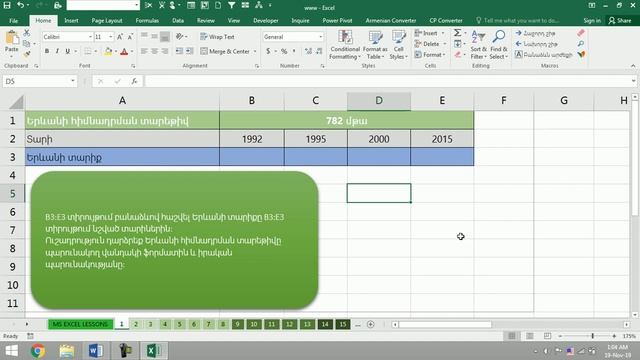
Task: Go to sheet tab 15
Action: (343, 324)
